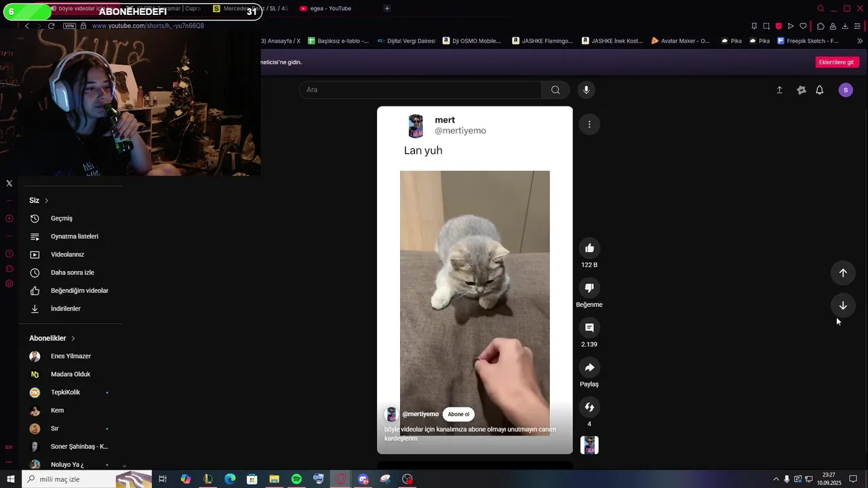Reload the page in browser toolbar
Screen dimensions: 868x488
pyautogui.click(x=51, y=26)
